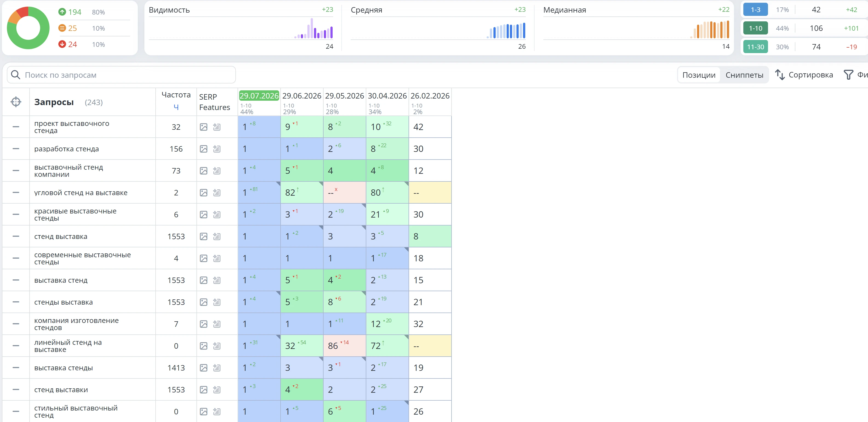Viewport: 868px width, 422px height.
Task: Open query линейный стенд на выставке
Action: 68,346
